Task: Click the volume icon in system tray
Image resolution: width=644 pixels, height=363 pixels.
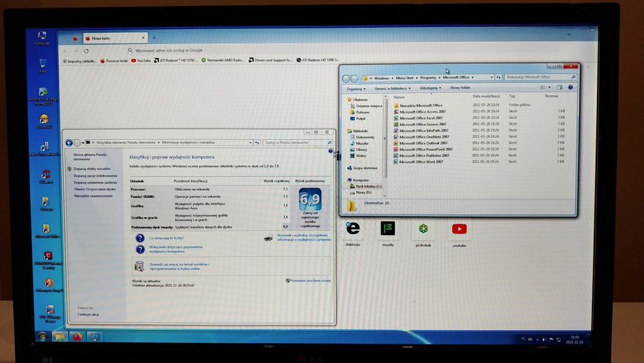Action: [544, 340]
